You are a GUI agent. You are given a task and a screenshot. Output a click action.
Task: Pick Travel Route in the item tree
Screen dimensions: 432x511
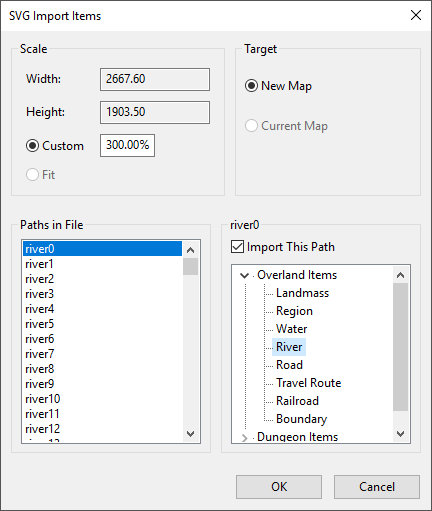309,383
